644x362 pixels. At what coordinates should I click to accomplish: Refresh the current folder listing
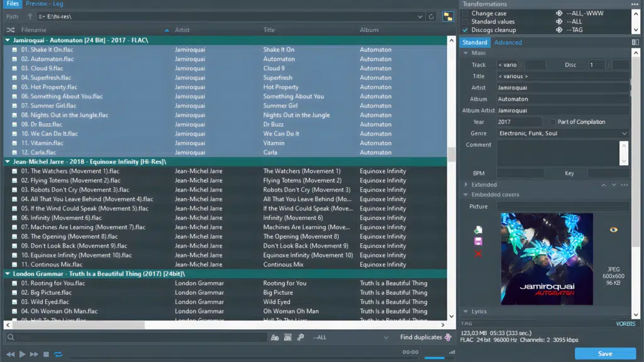431,16
